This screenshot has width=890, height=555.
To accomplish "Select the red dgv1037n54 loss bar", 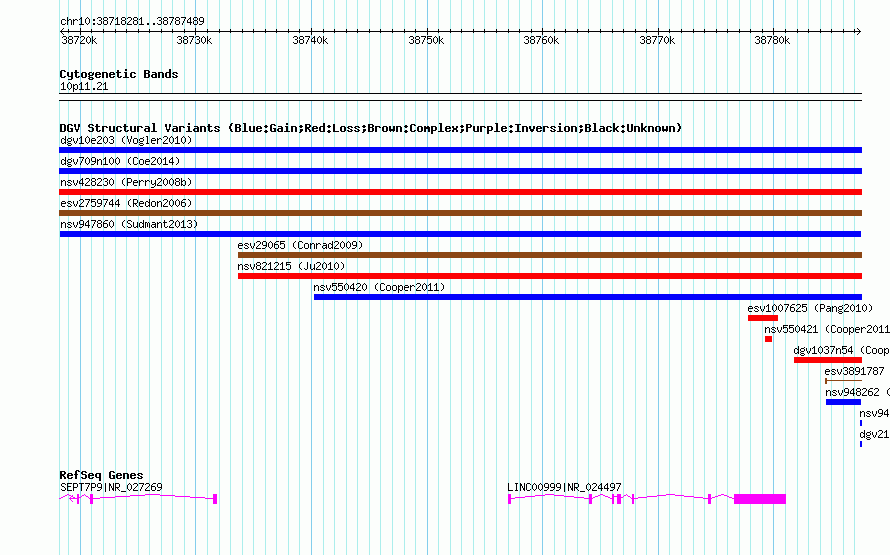I will click(828, 360).
